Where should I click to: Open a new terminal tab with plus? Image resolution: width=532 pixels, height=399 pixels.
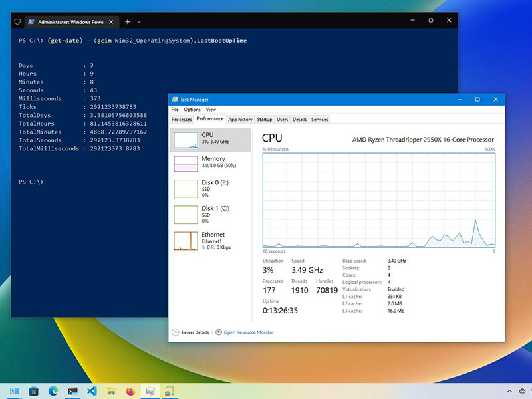coord(128,22)
